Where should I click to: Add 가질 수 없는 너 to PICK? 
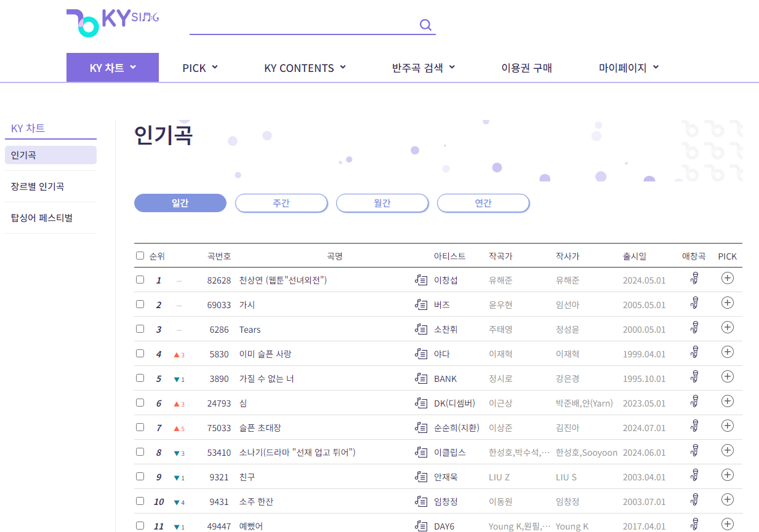point(728,376)
